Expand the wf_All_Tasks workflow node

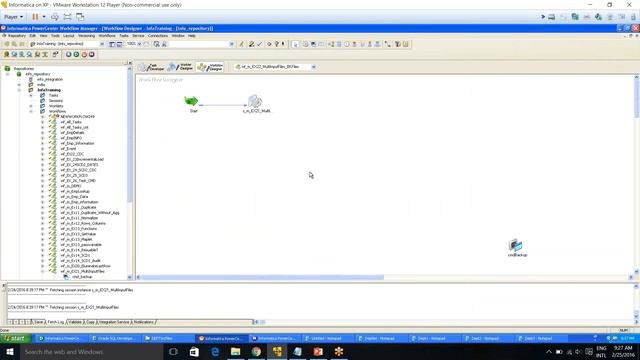[42, 122]
